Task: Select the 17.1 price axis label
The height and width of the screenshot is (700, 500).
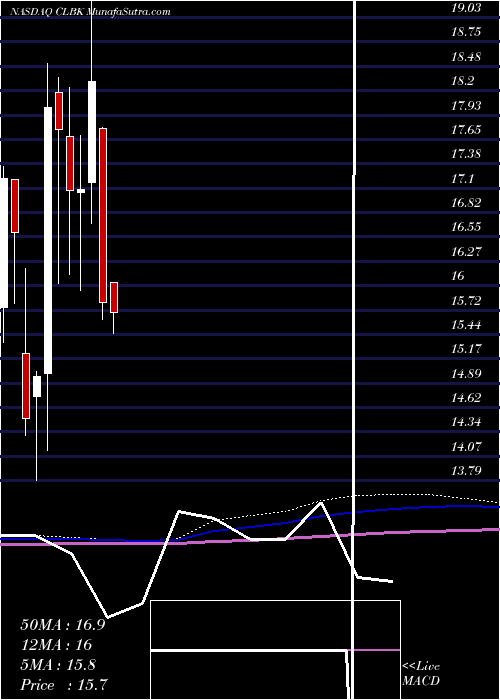Action: click(463, 179)
